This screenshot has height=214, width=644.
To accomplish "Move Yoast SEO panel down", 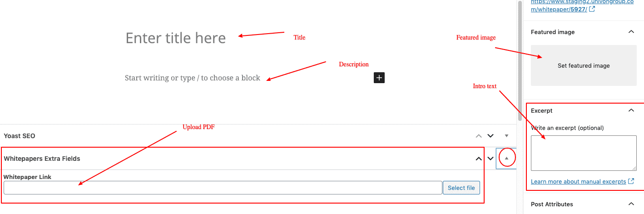I will pyautogui.click(x=490, y=136).
